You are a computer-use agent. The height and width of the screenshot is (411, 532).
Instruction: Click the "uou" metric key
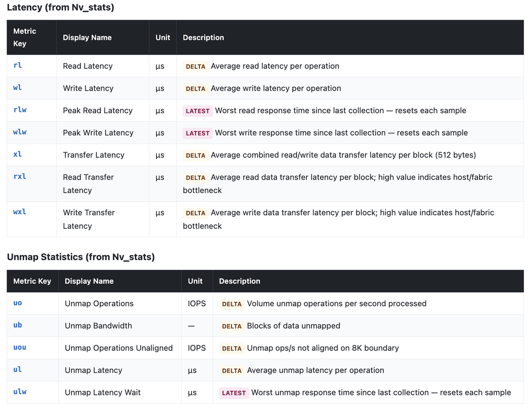[x=20, y=348]
